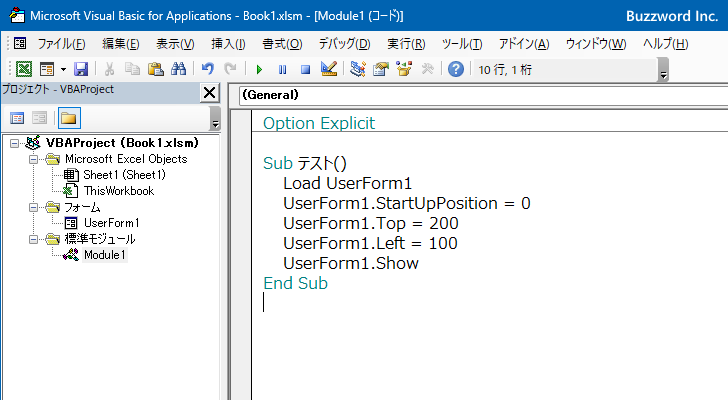Click the View Microsoft Excel icon
728x400 pixels.
pyautogui.click(x=24, y=69)
